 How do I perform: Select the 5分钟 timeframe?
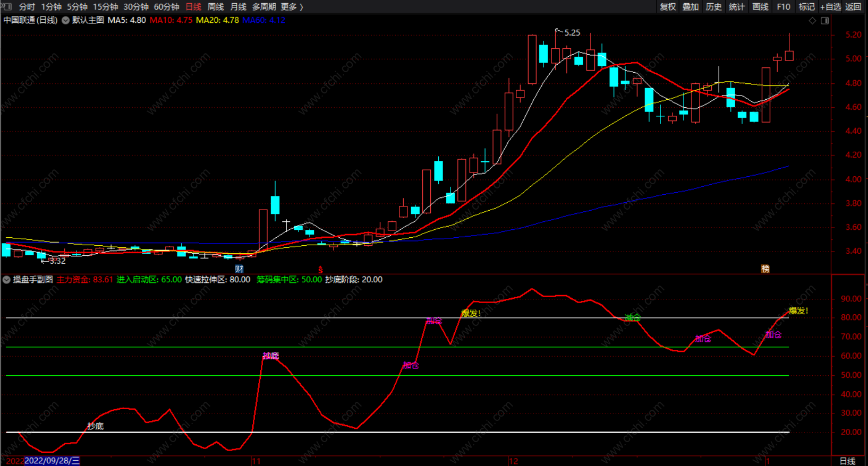coord(77,7)
